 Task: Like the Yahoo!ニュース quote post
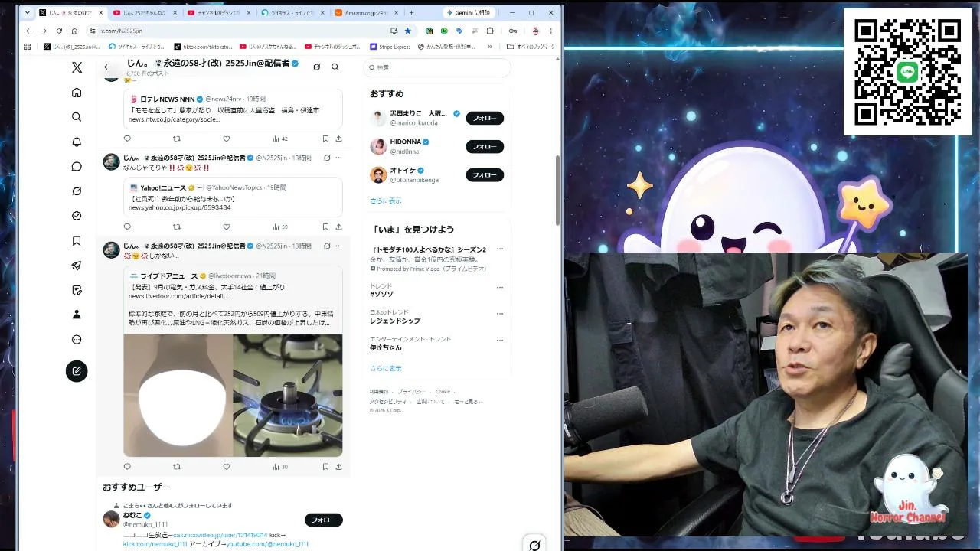tap(226, 227)
